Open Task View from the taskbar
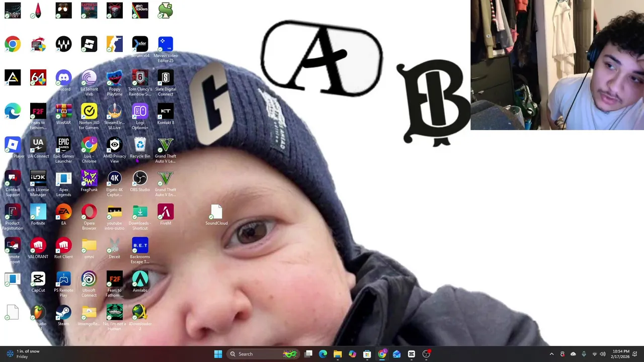The width and height of the screenshot is (644, 362). [x=308, y=354]
